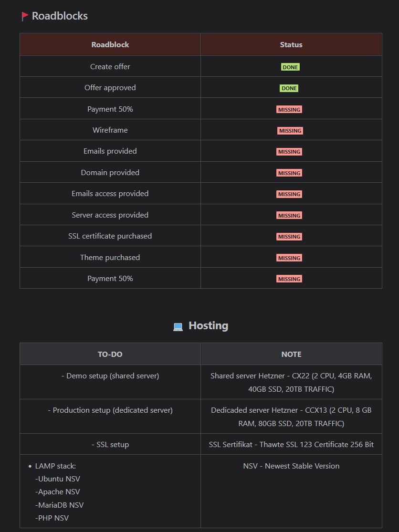Click the MISSING badge for Theme purchased
The height and width of the screenshot is (532, 399).
click(x=289, y=258)
